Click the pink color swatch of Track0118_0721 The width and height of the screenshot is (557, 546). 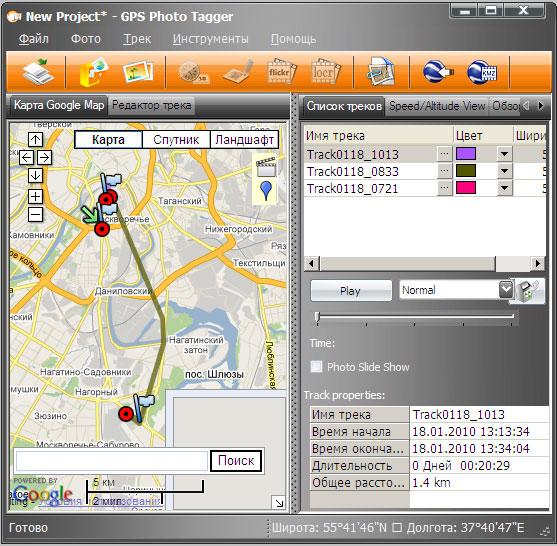pyautogui.click(x=466, y=188)
